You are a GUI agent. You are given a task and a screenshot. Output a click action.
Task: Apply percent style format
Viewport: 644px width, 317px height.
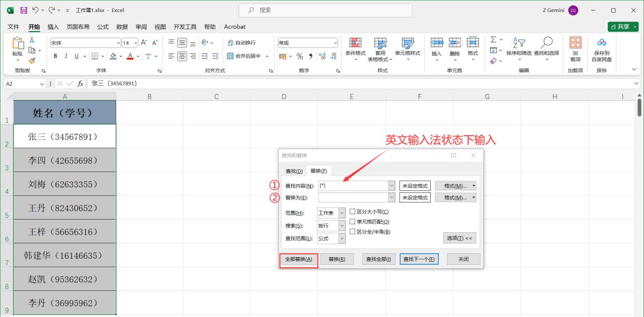300,56
